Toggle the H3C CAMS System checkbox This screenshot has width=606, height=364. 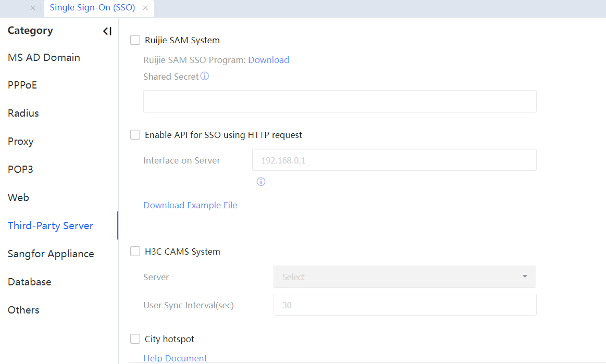135,252
